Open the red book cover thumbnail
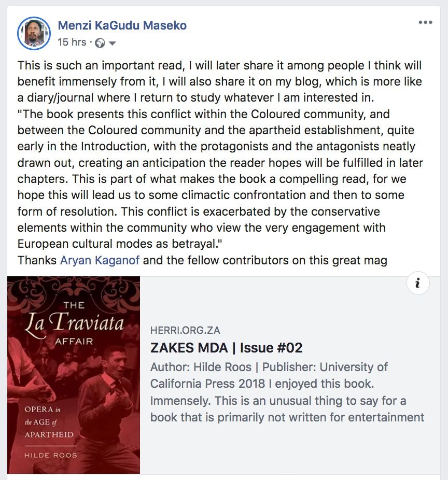 click(74, 375)
